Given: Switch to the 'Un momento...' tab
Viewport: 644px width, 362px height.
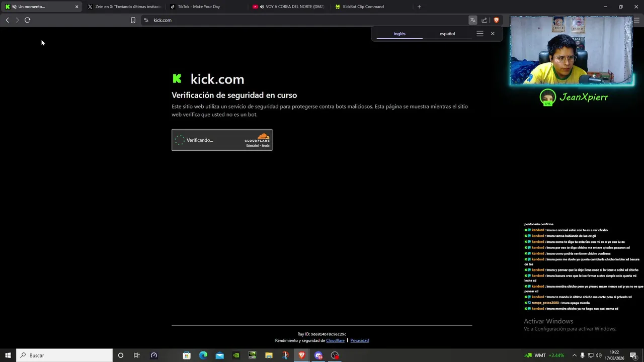Looking at the screenshot, I should click(40, 7).
